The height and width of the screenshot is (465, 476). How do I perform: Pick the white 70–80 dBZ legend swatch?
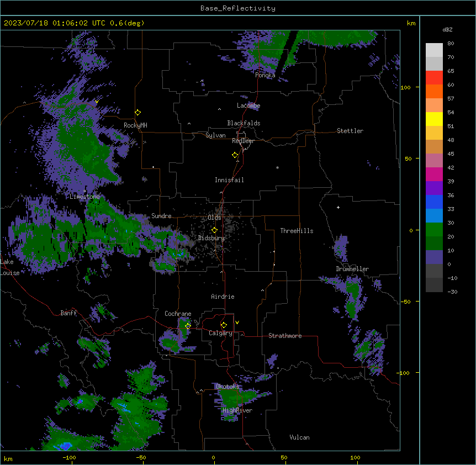point(434,50)
